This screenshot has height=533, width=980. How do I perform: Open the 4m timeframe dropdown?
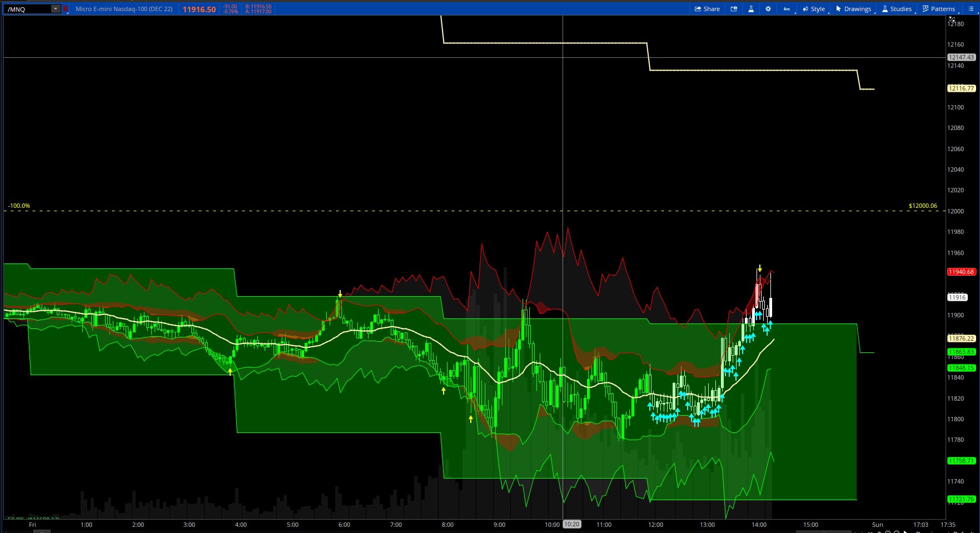785,8
